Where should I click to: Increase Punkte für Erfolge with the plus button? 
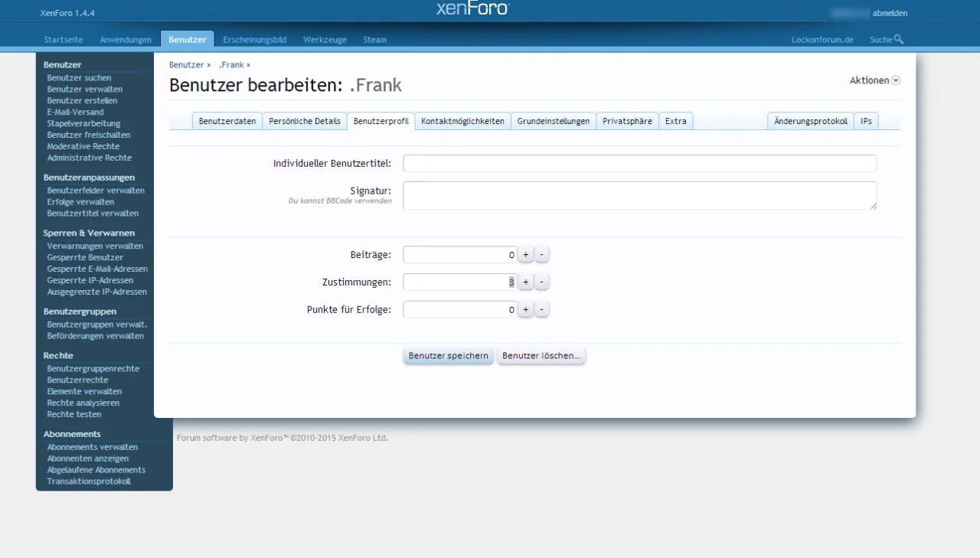[525, 309]
